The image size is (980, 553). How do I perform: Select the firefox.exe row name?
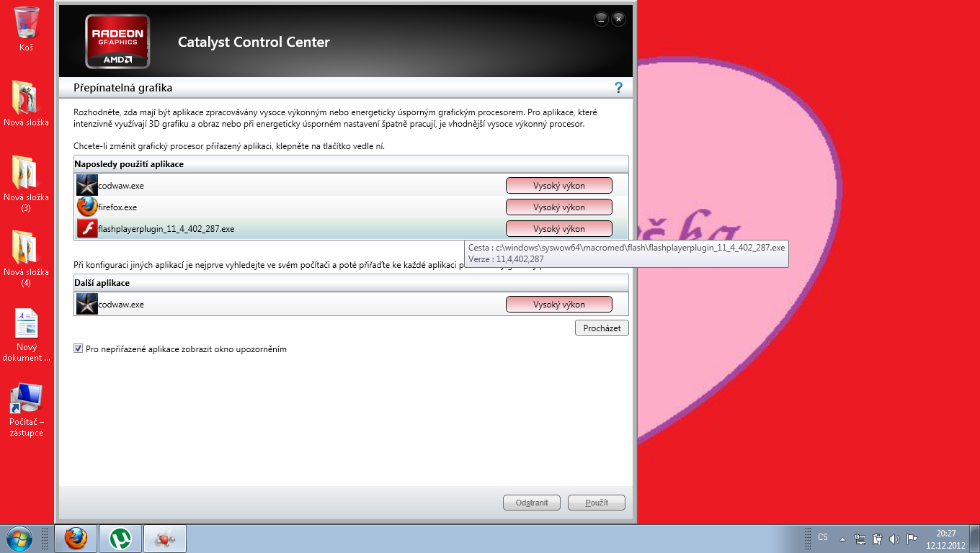pyautogui.click(x=117, y=207)
